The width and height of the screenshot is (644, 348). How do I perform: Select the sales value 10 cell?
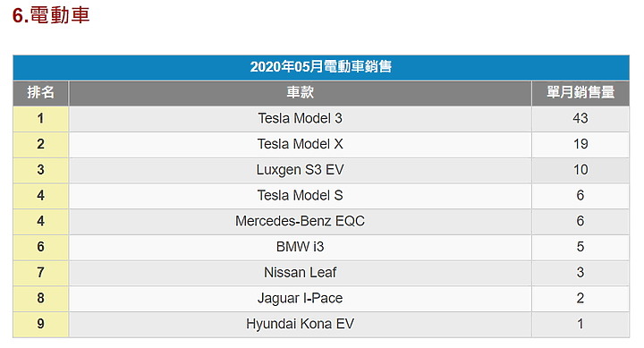pyautogui.click(x=580, y=170)
